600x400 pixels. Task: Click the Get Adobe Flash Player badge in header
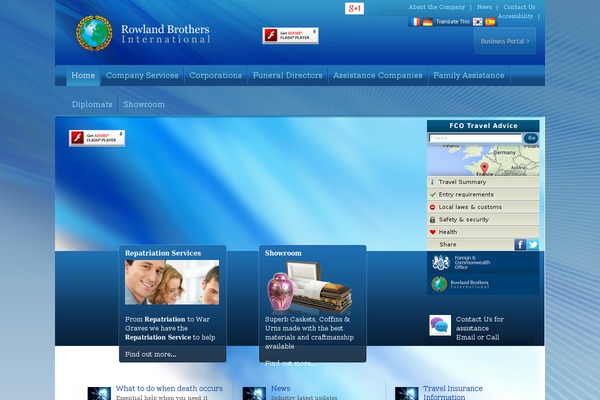[x=290, y=36]
